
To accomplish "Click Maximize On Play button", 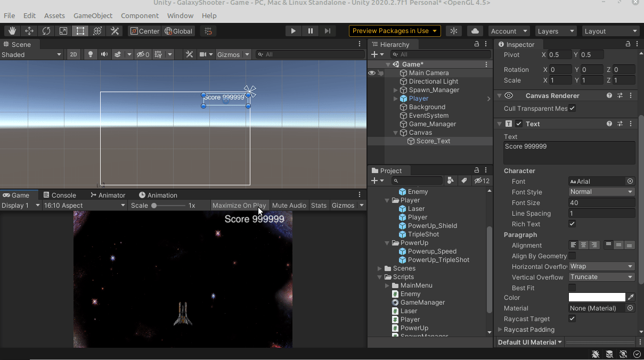I will click(x=239, y=206).
